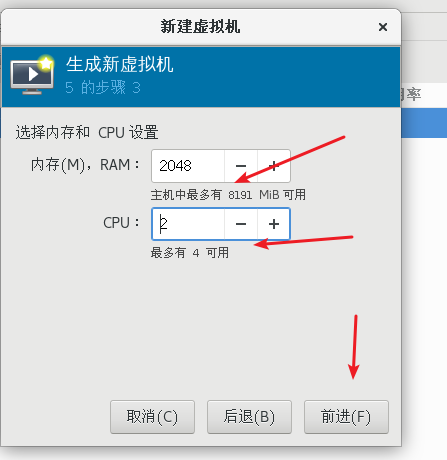Click the virtual machine monitor icon
The image size is (447, 460).
tap(32, 76)
